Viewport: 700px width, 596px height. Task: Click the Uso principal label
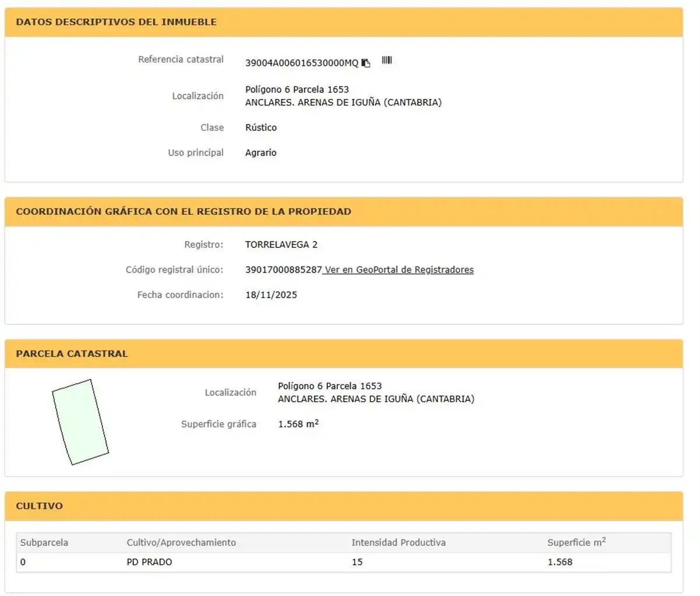196,152
